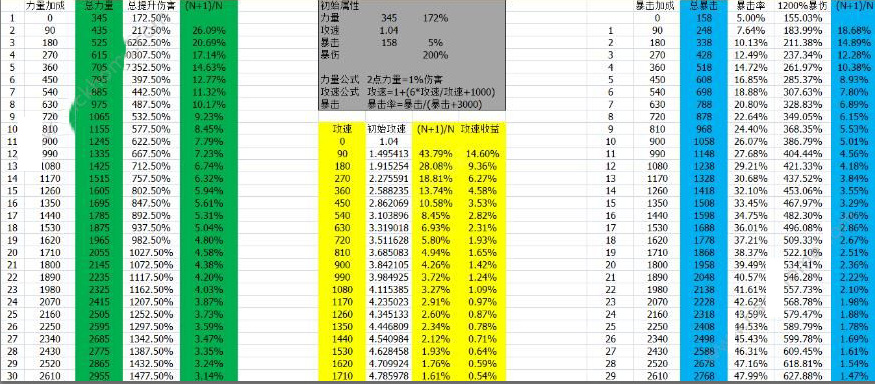Select the 暴击加成 column header

[656, 7]
